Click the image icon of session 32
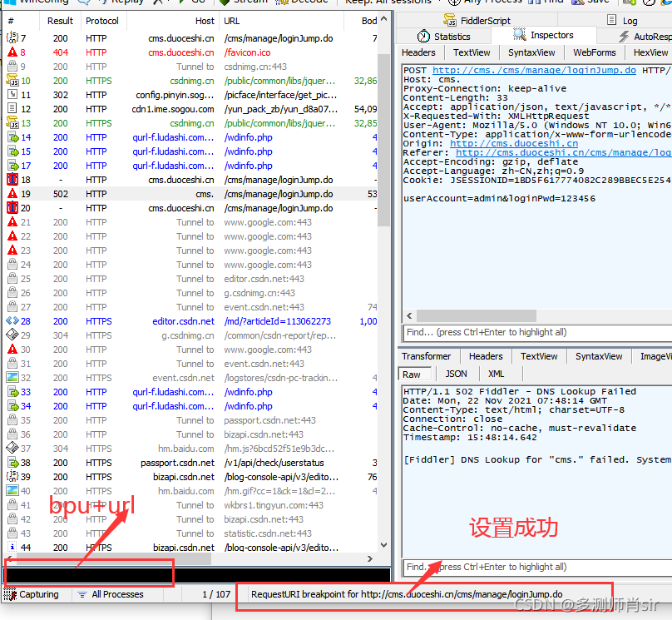Image resolution: width=672 pixels, height=620 pixels. click(x=12, y=377)
